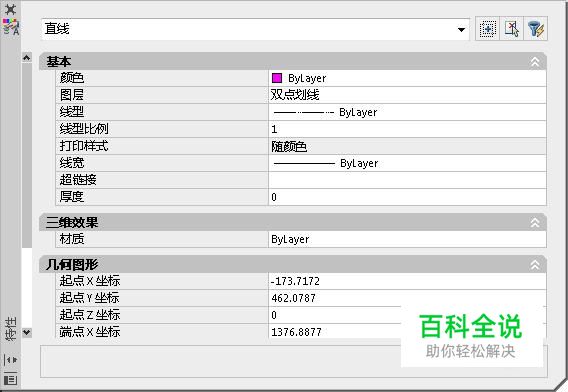
Task: Toggle the PICKADD value icon
Action: click(488, 29)
